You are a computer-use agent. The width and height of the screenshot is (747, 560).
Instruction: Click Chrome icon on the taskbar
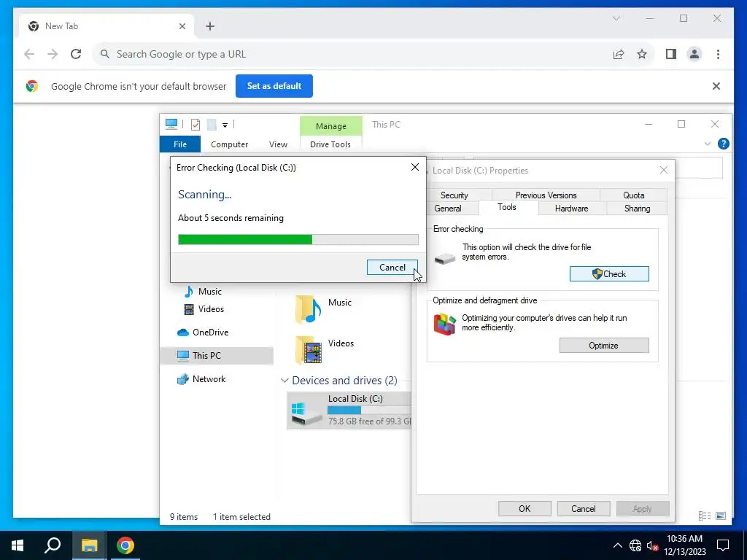[x=125, y=545]
